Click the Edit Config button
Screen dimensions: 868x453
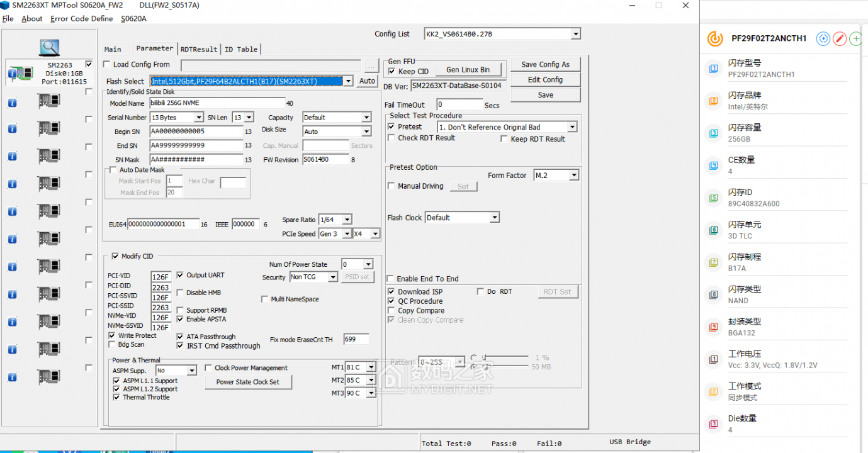pyautogui.click(x=545, y=80)
